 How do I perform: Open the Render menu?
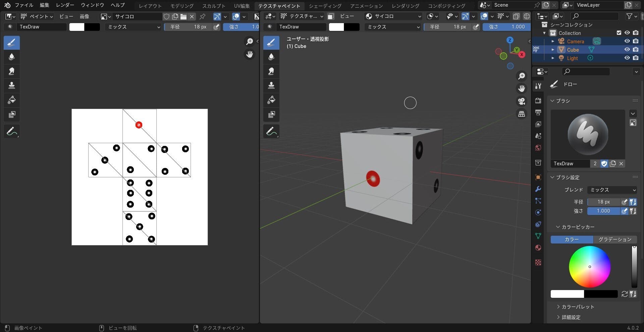coord(65,5)
